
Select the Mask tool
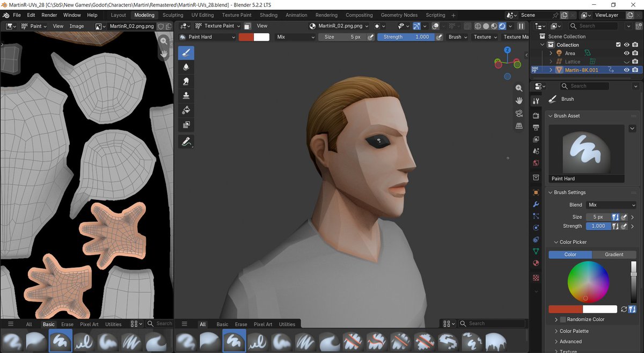pyautogui.click(x=186, y=125)
